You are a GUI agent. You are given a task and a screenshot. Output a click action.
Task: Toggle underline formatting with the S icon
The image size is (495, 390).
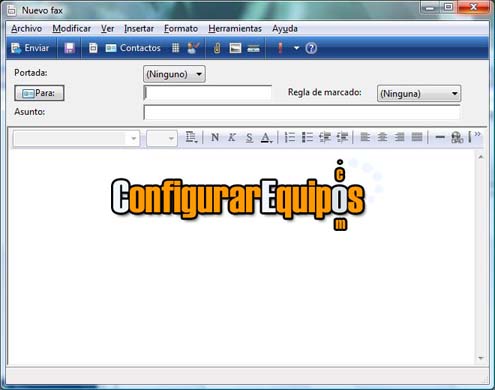click(x=249, y=137)
